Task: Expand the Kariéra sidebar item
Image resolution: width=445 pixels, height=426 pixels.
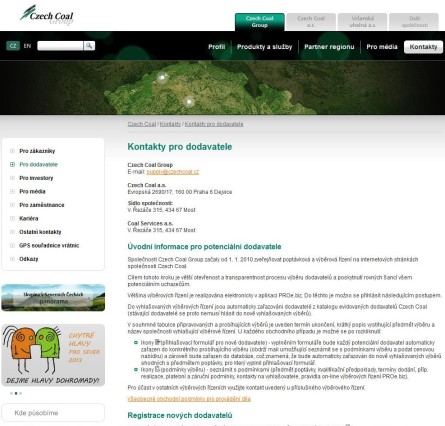Action: point(12,218)
